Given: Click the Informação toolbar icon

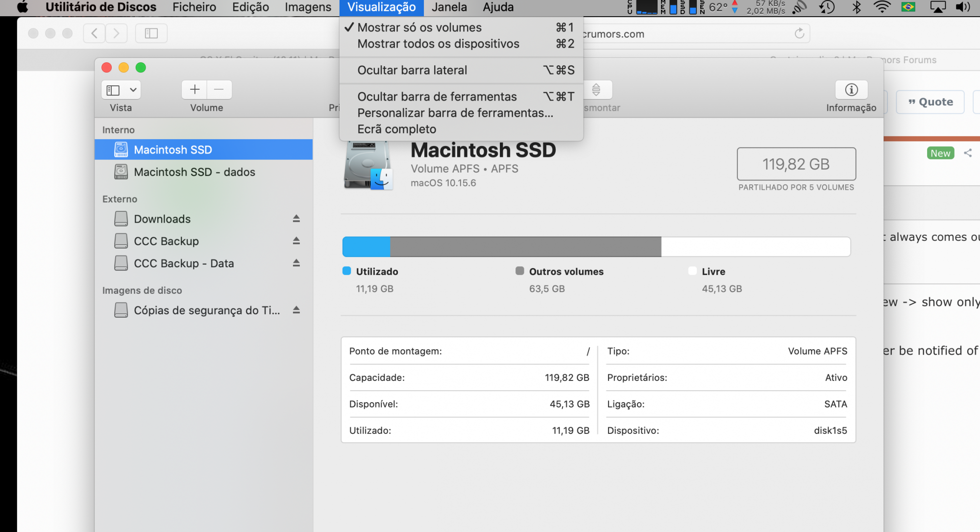Looking at the screenshot, I should 851,90.
